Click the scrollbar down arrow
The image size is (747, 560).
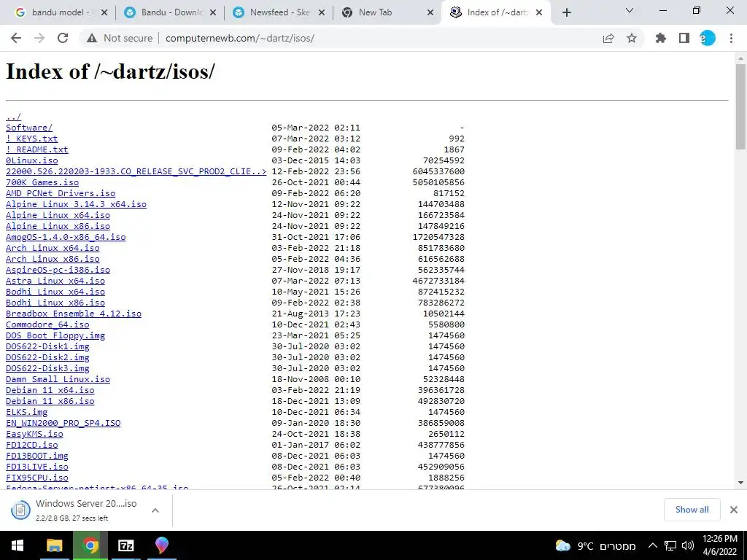pyautogui.click(x=740, y=483)
